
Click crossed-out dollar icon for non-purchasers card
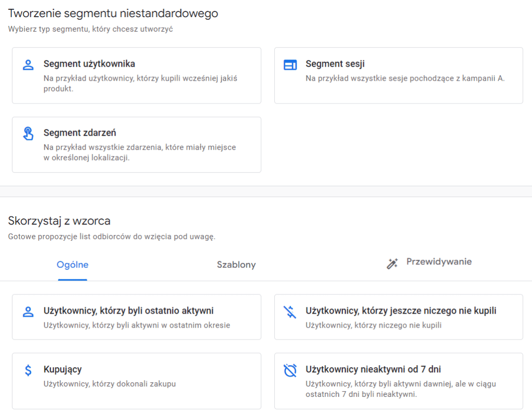tap(290, 312)
